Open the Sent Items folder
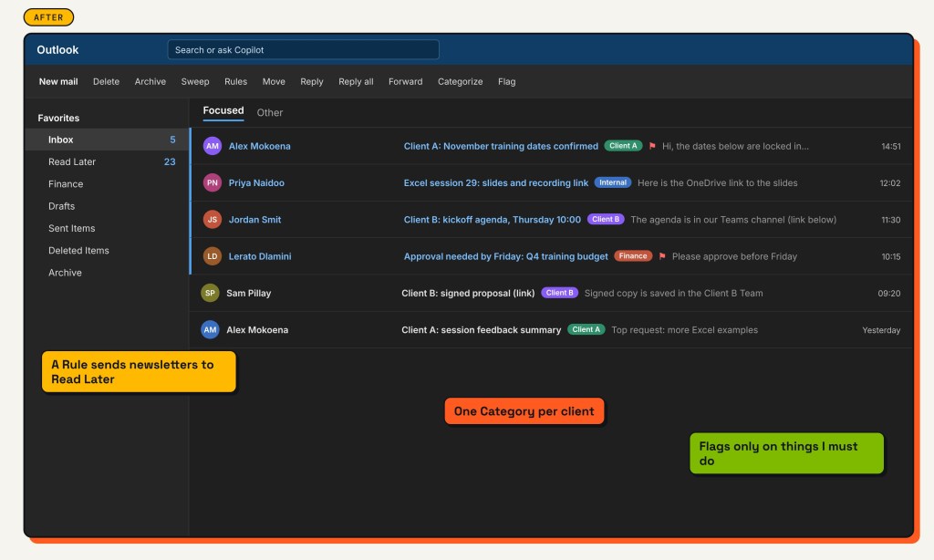 pos(108,228)
